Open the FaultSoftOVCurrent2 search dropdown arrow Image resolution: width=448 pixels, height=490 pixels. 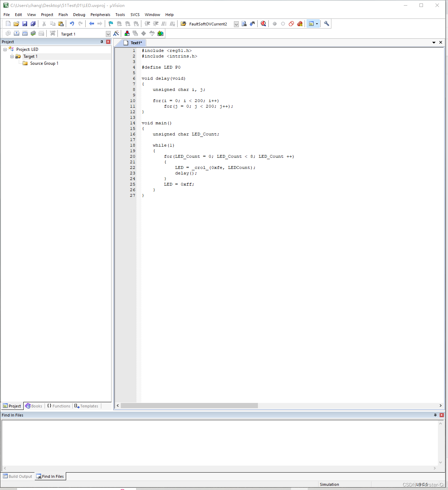(236, 24)
